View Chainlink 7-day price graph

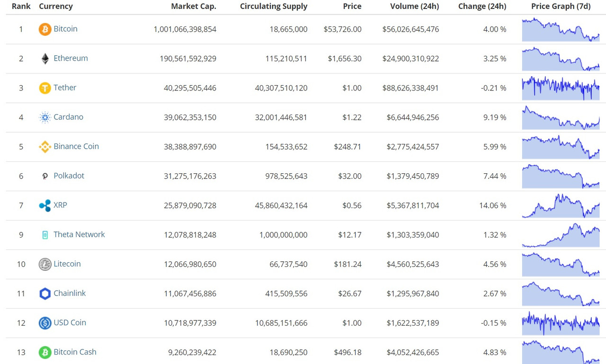(561, 293)
